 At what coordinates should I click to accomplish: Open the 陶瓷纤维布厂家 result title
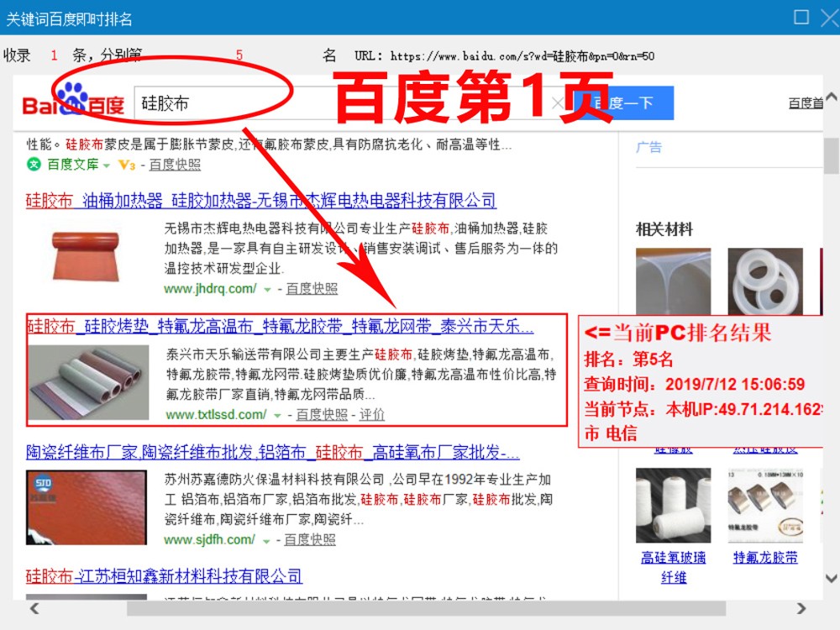(273, 452)
